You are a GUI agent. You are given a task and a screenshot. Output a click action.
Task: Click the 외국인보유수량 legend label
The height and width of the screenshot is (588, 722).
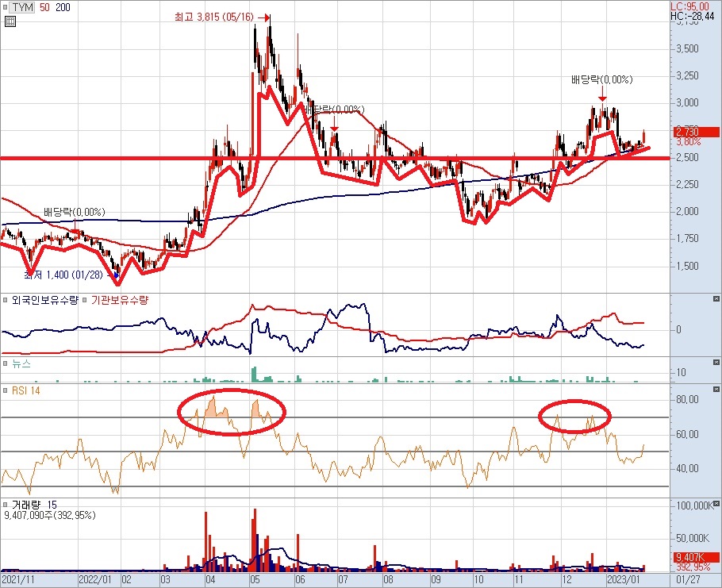click(45, 301)
